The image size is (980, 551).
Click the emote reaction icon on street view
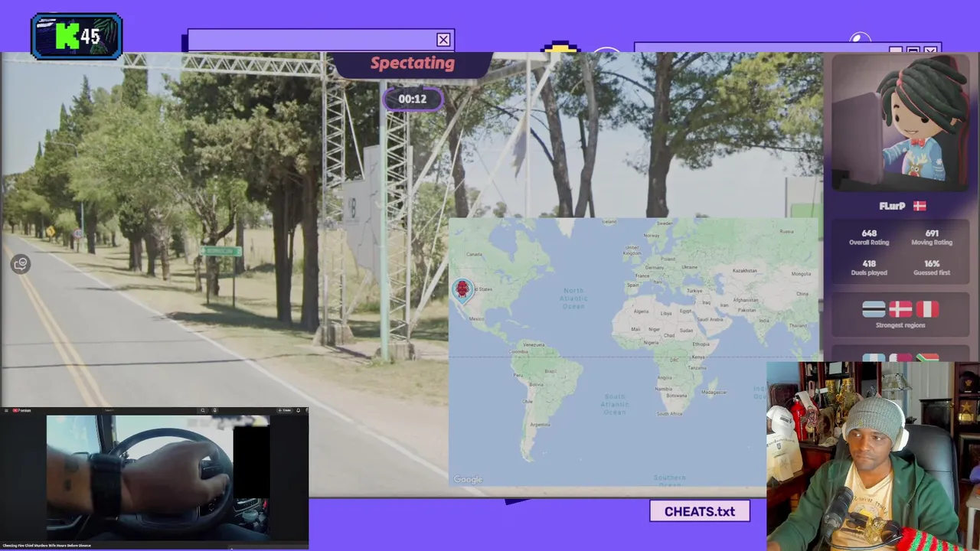pyautogui.click(x=21, y=264)
